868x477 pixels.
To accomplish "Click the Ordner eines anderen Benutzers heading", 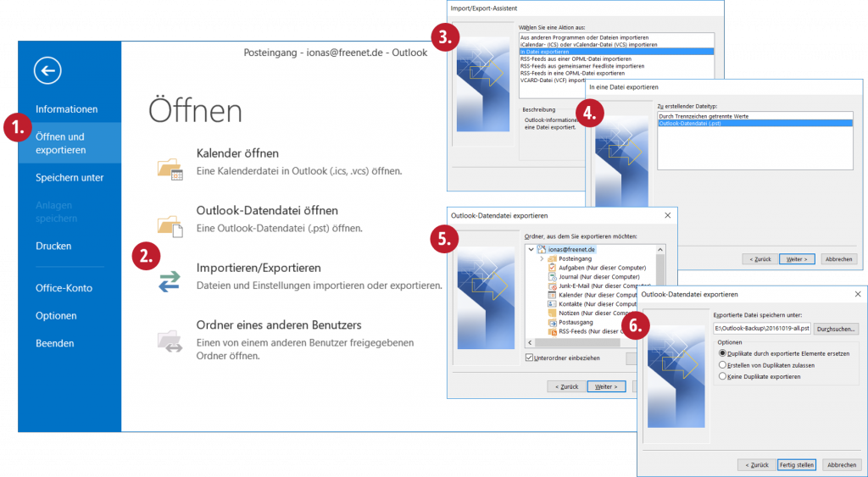I will point(279,324).
